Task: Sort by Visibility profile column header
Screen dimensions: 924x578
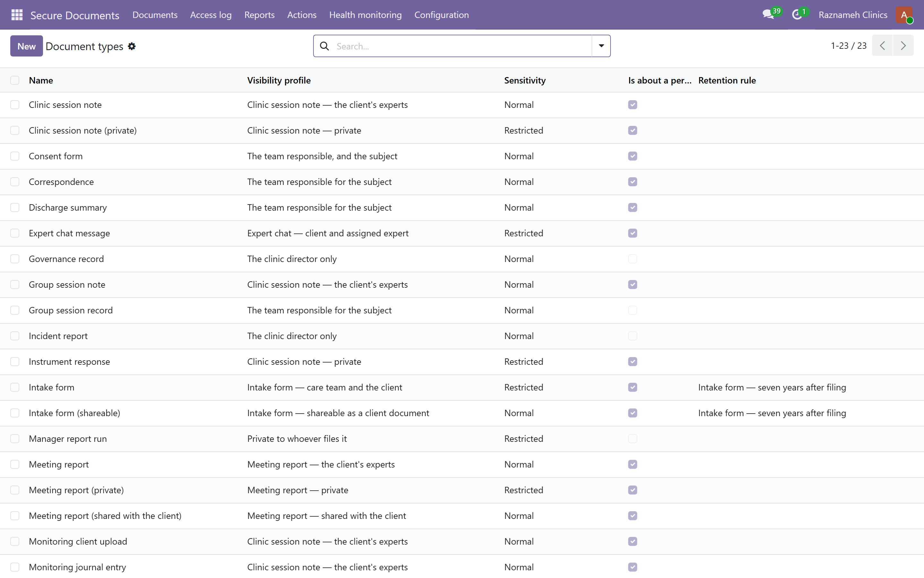Action: tap(279, 80)
